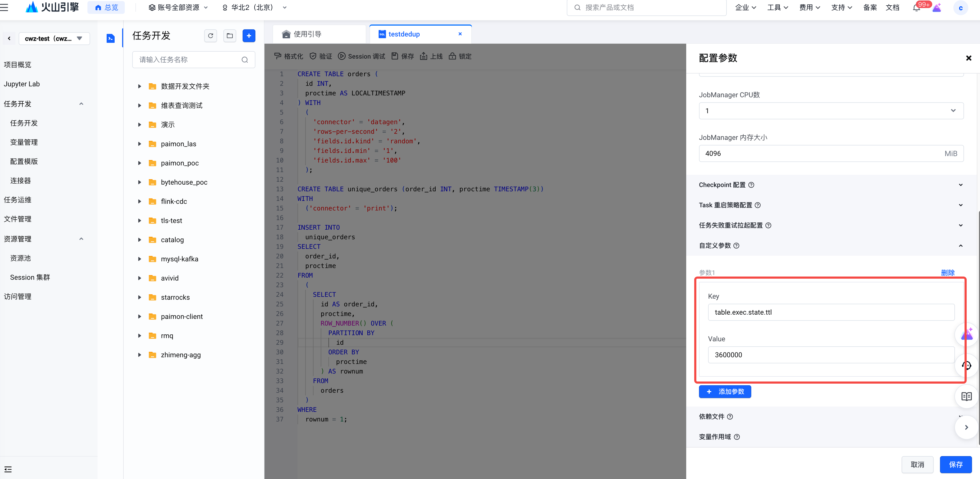Click the refresh task list icon
Screen dimensions: 980x479
pyautogui.click(x=210, y=36)
